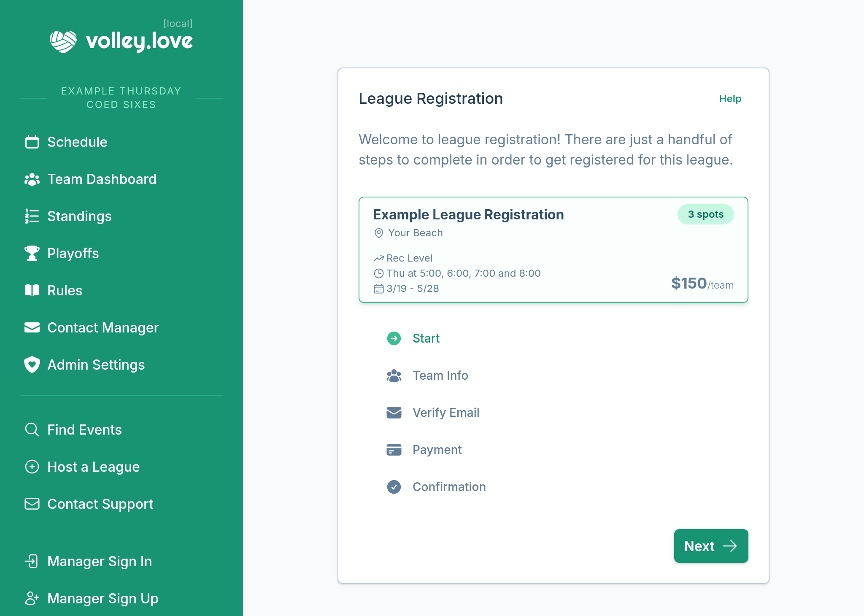The height and width of the screenshot is (616, 864).
Task: Click the Playoffs trophy icon
Action: coord(32,254)
